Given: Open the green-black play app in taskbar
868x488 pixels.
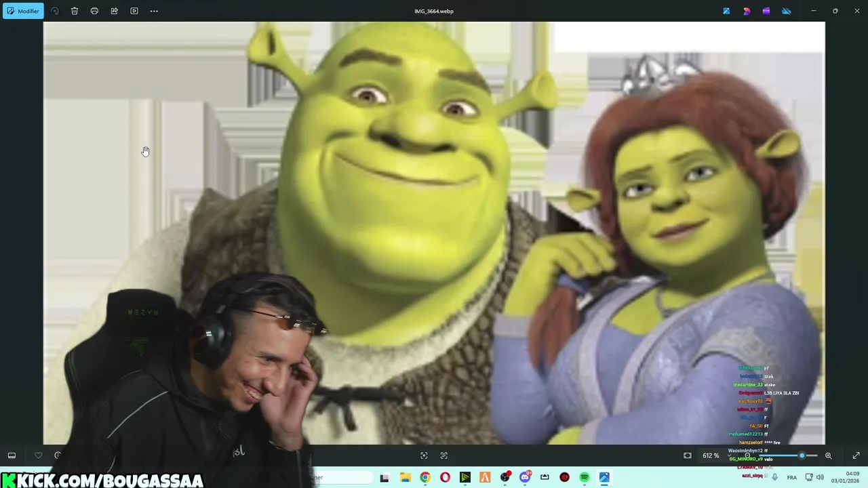Looking at the screenshot, I should coord(465,477).
